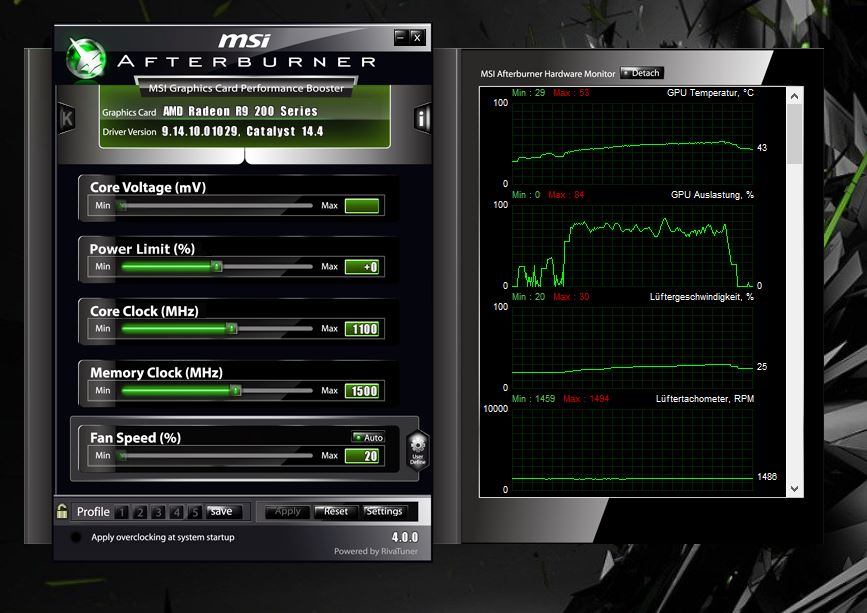Viewport: 867px width, 613px height.
Task: Click the Apply button
Action: [x=288, y=512]
